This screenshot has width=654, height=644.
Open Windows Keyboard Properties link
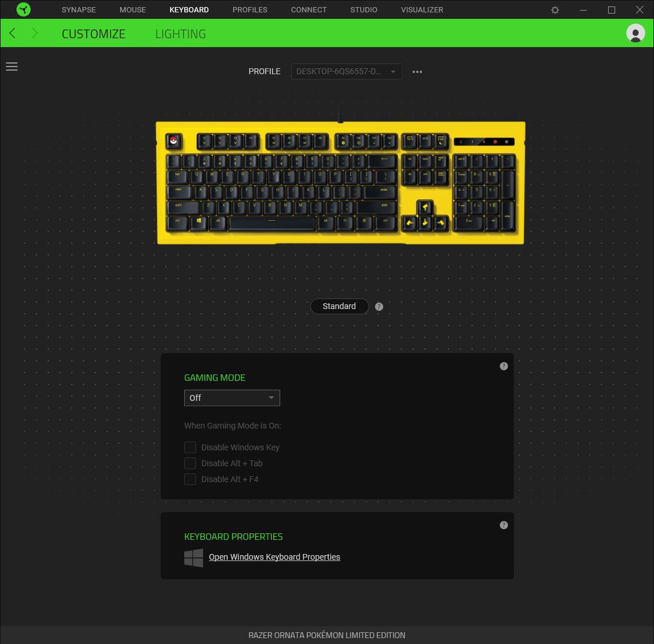(x=274, y=557)
